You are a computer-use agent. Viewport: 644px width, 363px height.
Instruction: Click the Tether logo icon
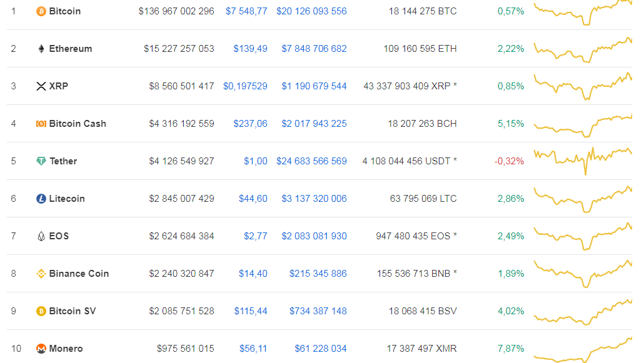click(41, 161)
